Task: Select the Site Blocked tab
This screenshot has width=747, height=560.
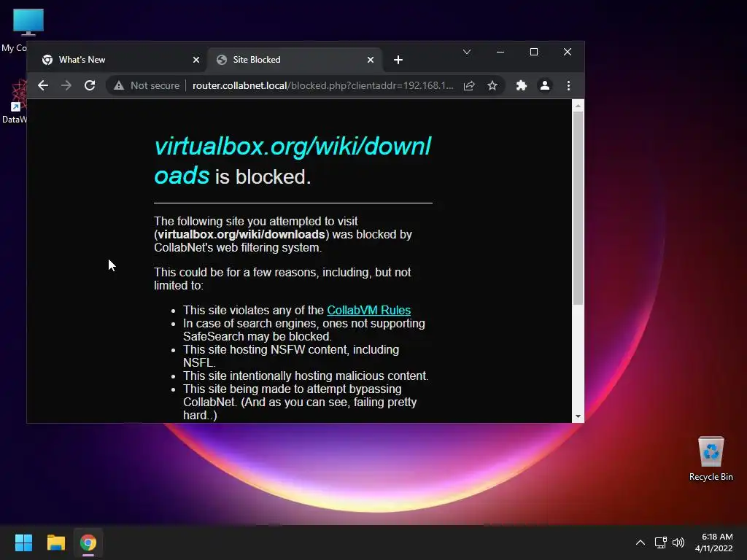Action: tap(295, 60)
